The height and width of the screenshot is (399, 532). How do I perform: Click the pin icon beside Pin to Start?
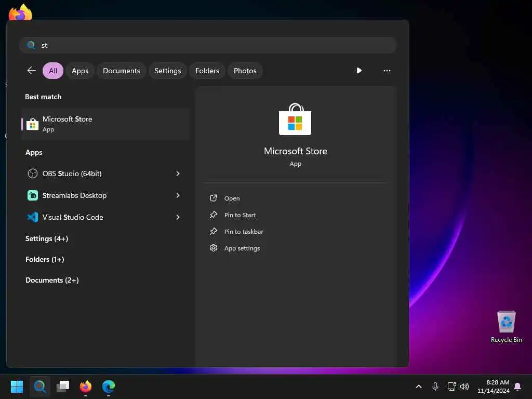[x=214, y=215]
